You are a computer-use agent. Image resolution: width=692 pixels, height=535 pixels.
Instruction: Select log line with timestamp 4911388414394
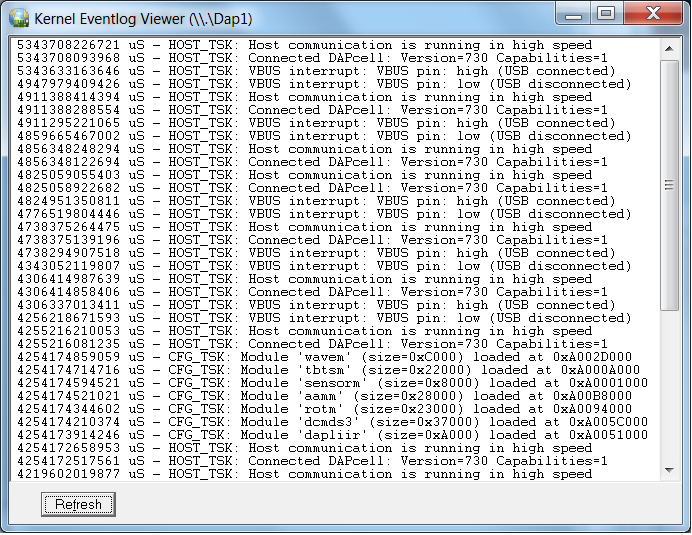point(305,97)
